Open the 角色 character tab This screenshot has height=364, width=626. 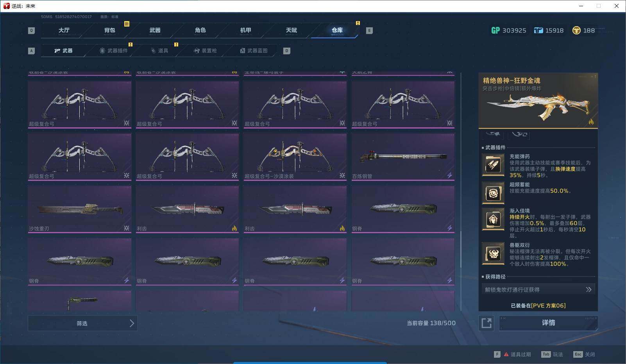200,30
